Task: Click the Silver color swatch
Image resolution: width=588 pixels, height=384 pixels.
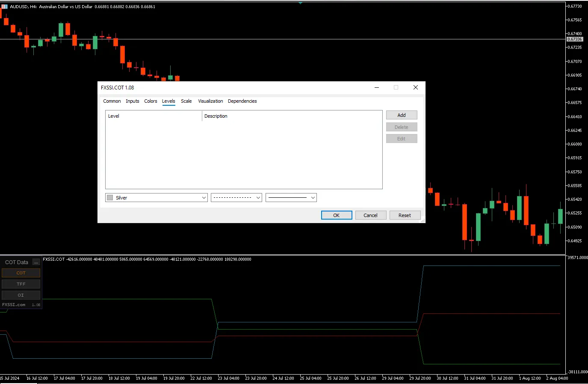Action: (x=110, y=198)
